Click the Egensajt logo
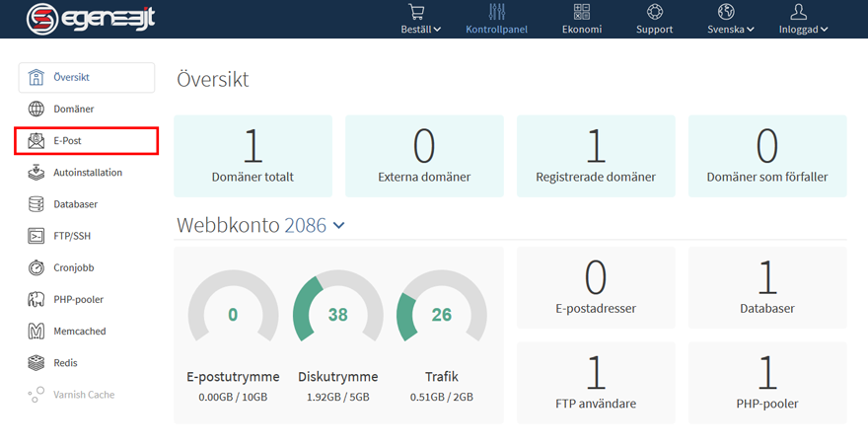The height and width of the screenshot is (447, 868). [91, 19]
